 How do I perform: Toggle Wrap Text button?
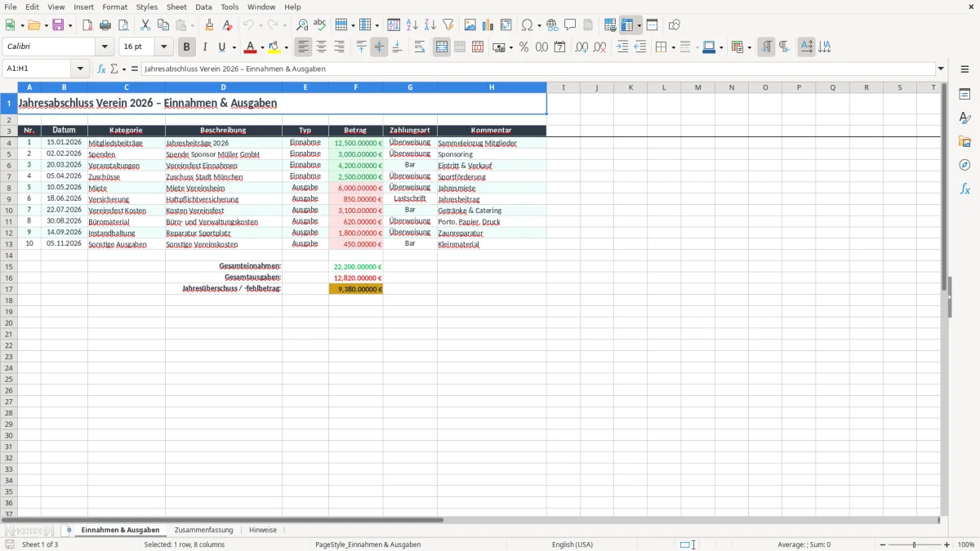point(420,47)
